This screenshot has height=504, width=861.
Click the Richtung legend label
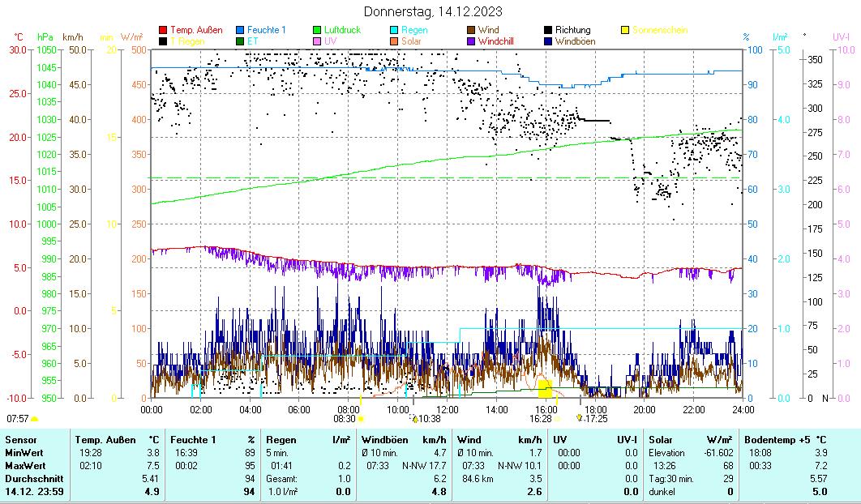(573, 31)
